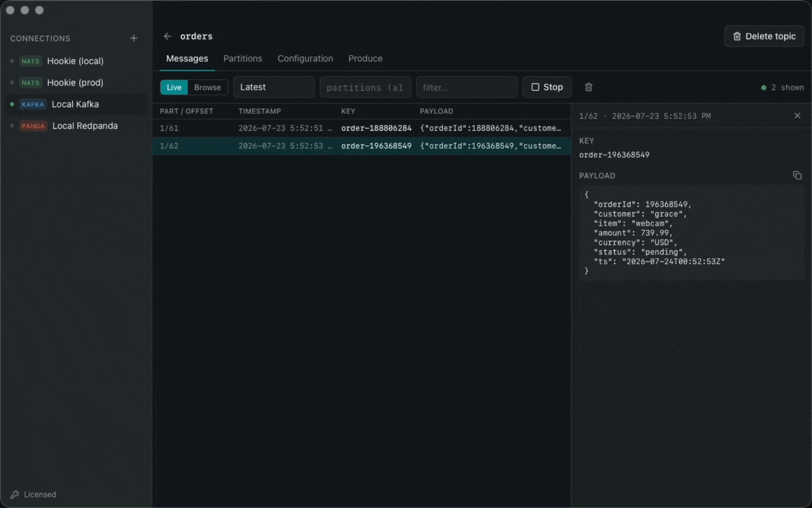This screenshot has width=812, height=508.
Task: Click the Licensed status label
Action: click(40, 494)
